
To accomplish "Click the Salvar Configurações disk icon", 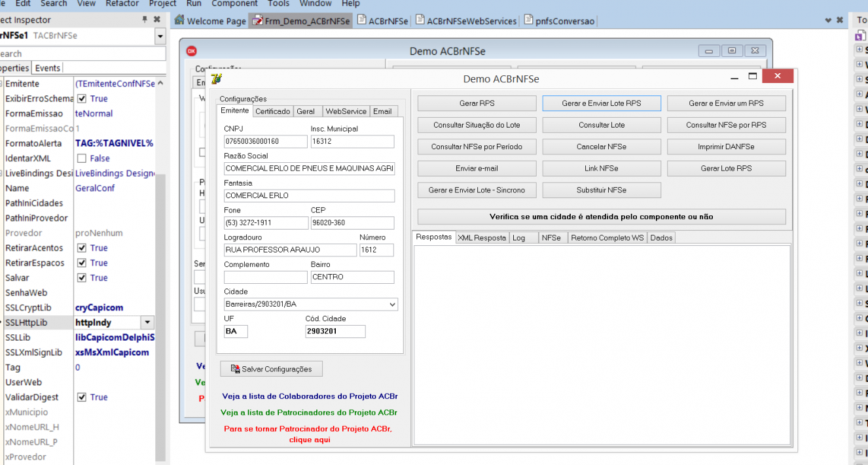I will 235,369.
